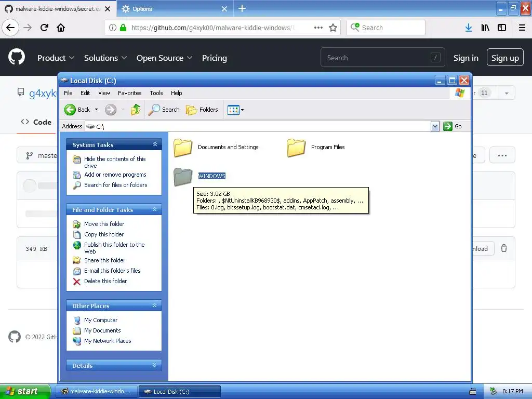Switch to Firefox malware-kiddie taskbar button

pyautogui.click(x=96, y=392)
